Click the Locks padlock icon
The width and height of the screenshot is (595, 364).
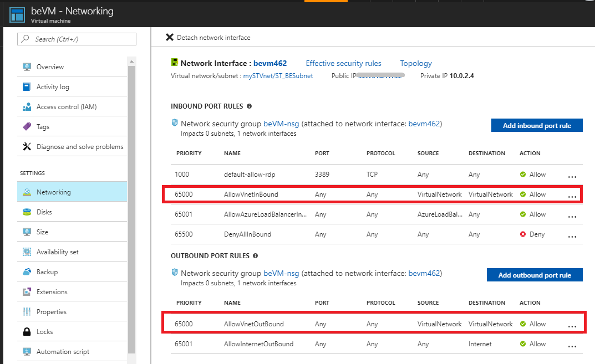tap(27, 332)
